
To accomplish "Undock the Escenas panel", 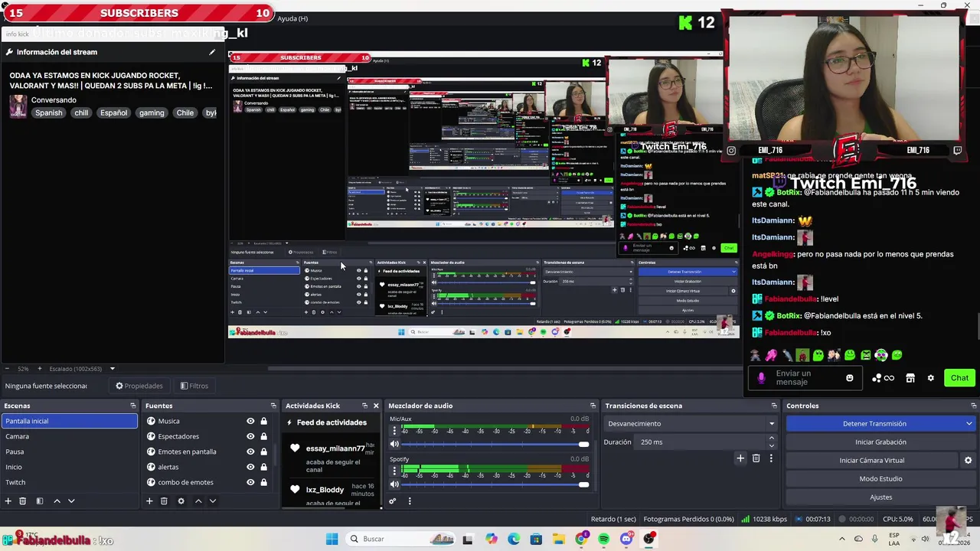I will click(x=132, y=406).
